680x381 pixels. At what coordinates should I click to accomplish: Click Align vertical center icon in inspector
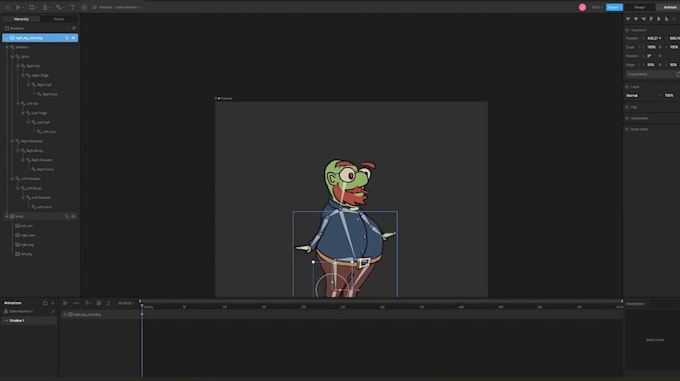coord(659,19)
